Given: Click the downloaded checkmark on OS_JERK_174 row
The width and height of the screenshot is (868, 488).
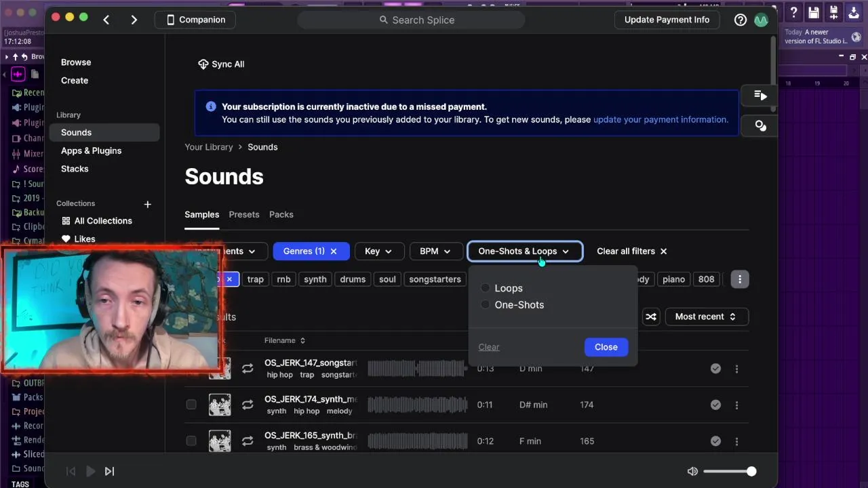Looking at the screenshot, I should tap(715, 405).
